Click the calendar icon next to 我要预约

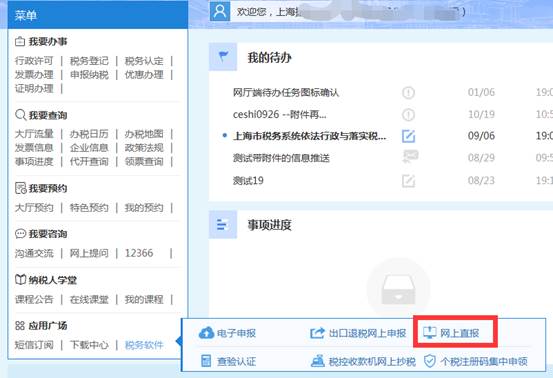pyautogui.click(x=20, y=188)
